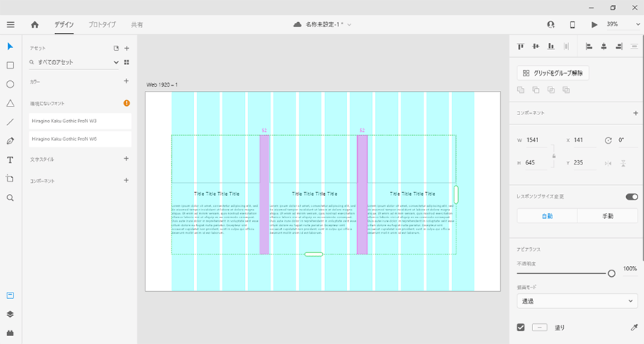The height and width of the screenshot is (344, 644).
Task: Pick the Line tool
Action: 10,122
